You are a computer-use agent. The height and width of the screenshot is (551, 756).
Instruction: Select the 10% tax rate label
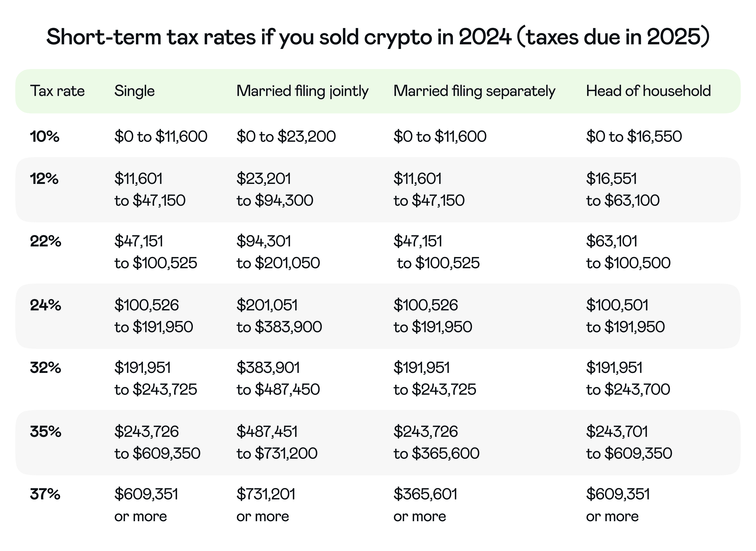45,136
